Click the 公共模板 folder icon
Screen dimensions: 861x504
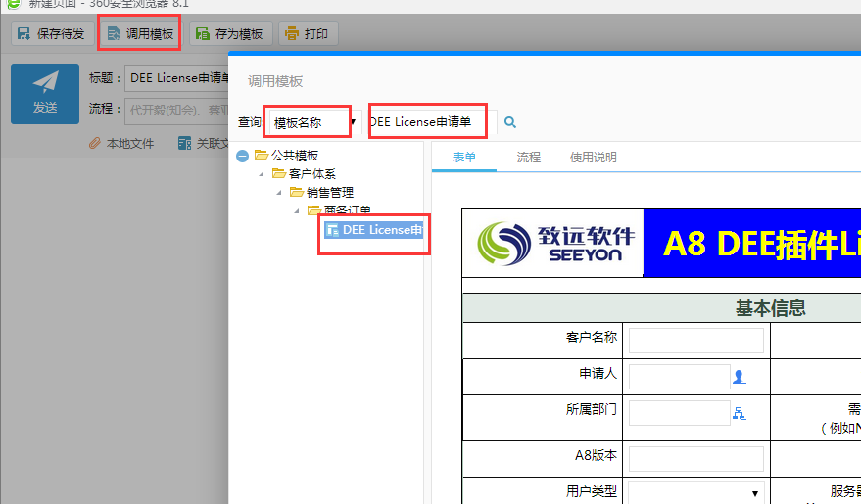click(x=262, y=156)
